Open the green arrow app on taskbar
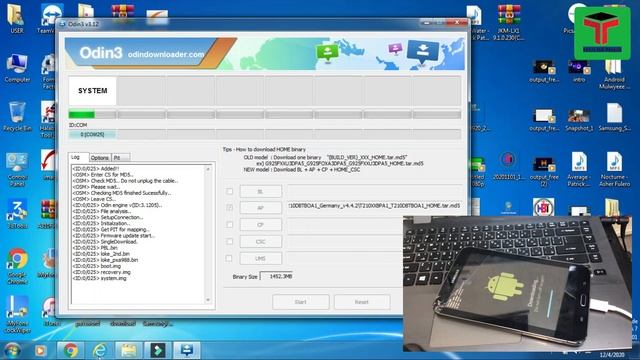 (x=158, y=350)
